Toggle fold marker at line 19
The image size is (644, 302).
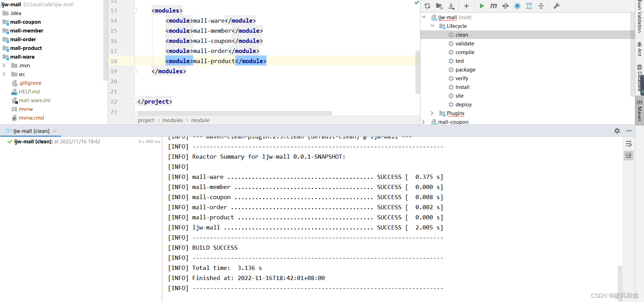[x=134, y=71]
